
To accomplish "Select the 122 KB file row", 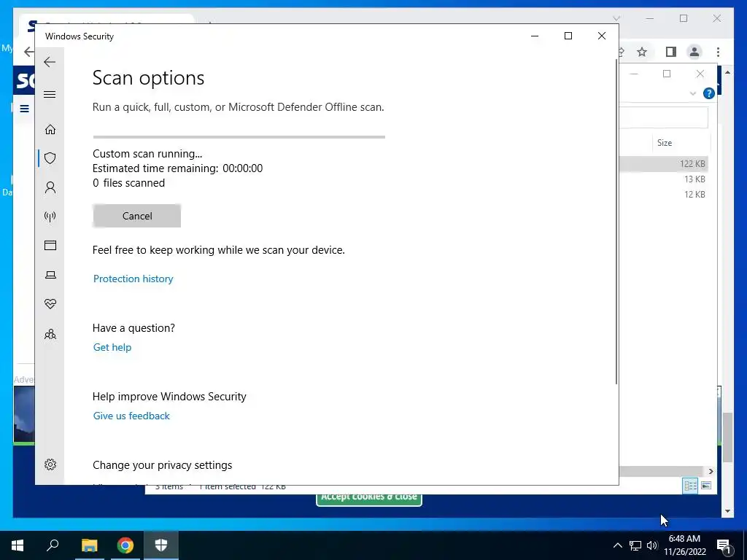I will pyautogui.click(x=664, y=163).
